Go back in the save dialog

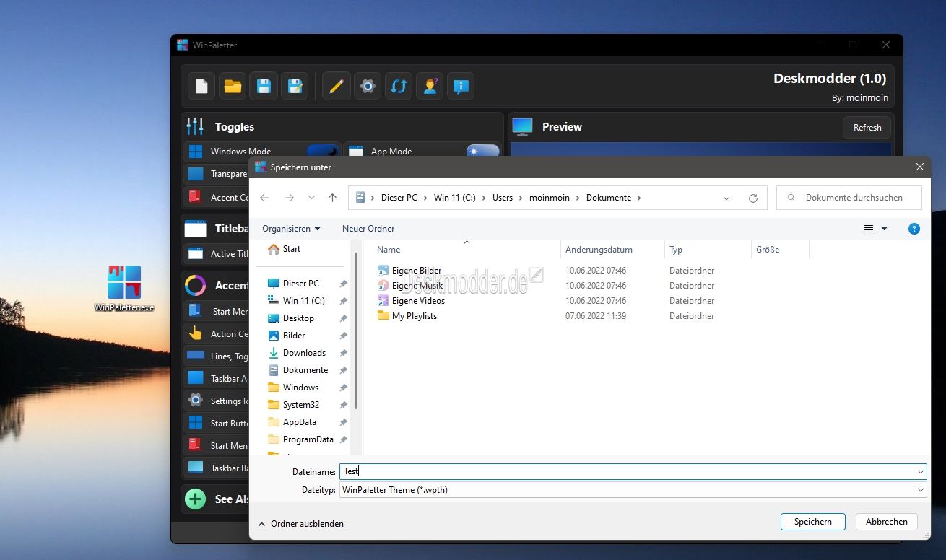pos(264,198)
